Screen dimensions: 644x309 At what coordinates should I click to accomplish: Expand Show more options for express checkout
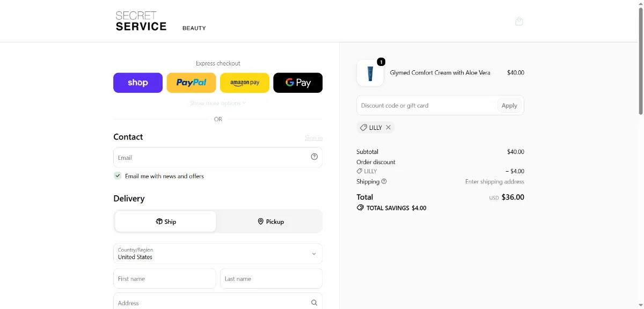[218, 103]
